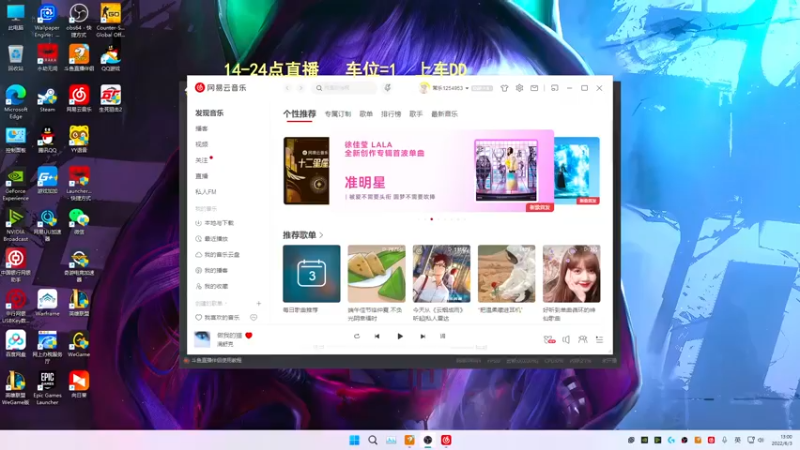800x450 pixels.
Task: Click the user avatar in title bar
Action: pos(423,88)
